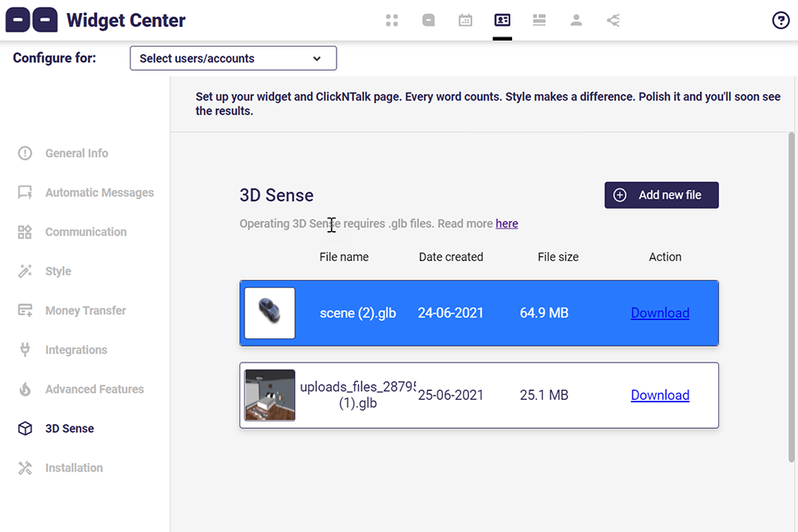
Task: Click the 64.9 MB file size
Action: tap(544, 313)
